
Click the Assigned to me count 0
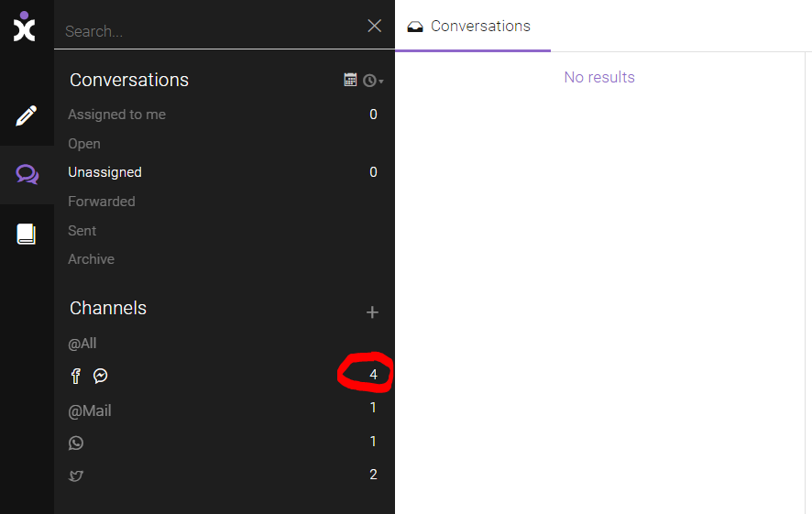tap(373, 115)
